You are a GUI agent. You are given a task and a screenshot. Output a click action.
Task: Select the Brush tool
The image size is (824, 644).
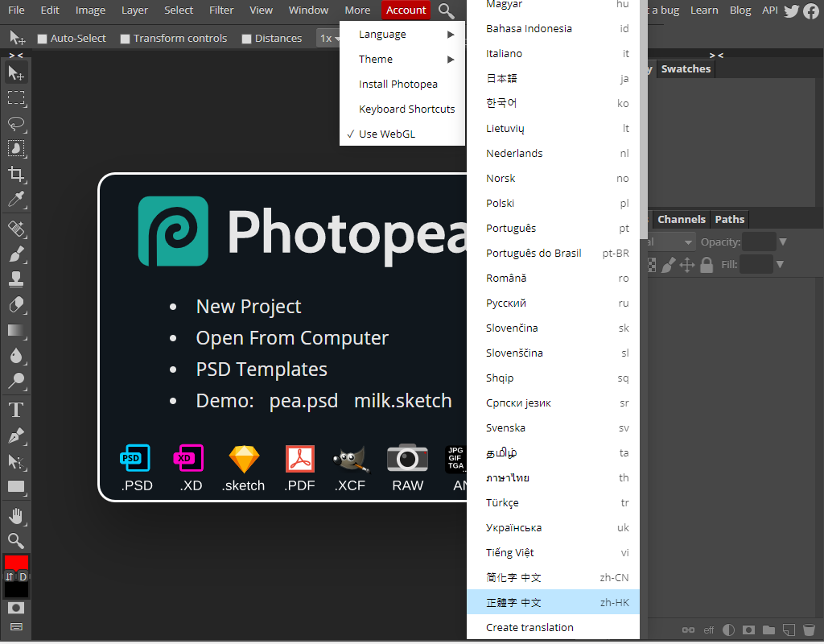click(16, 254)
